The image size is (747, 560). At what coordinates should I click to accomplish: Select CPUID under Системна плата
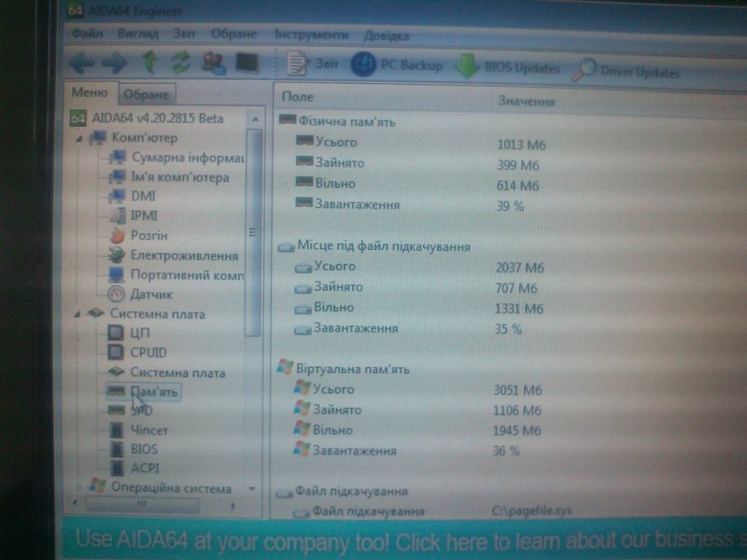148,352
